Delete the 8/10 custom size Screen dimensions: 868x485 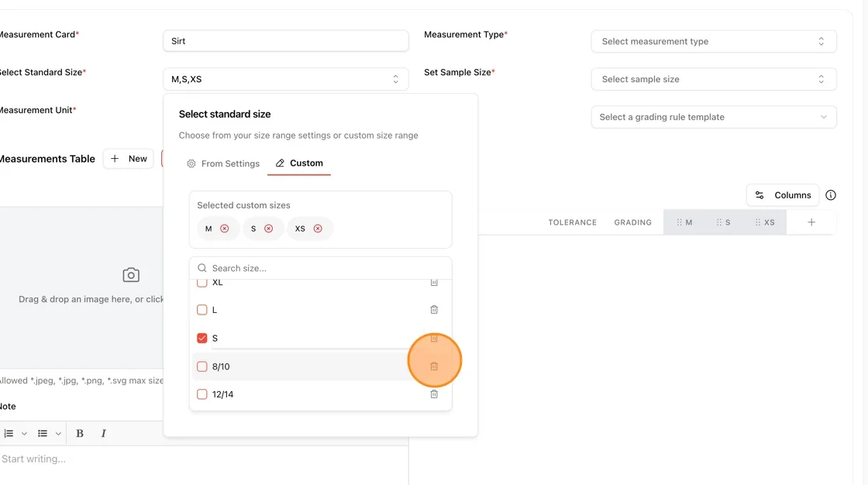[434, 366]
